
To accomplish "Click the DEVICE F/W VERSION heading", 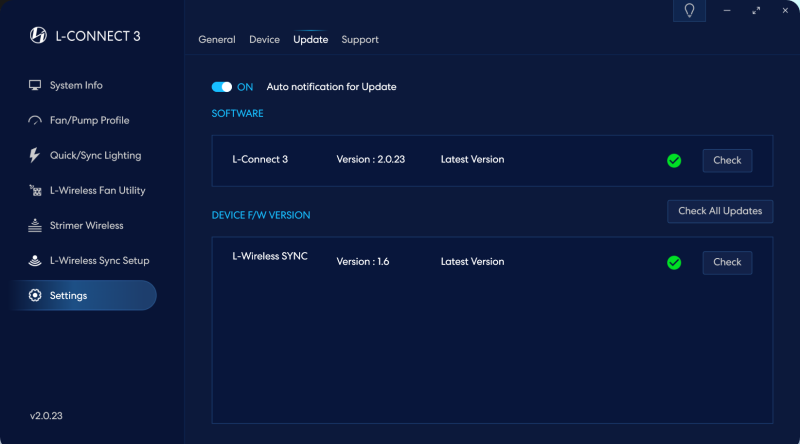I will 261,215.
